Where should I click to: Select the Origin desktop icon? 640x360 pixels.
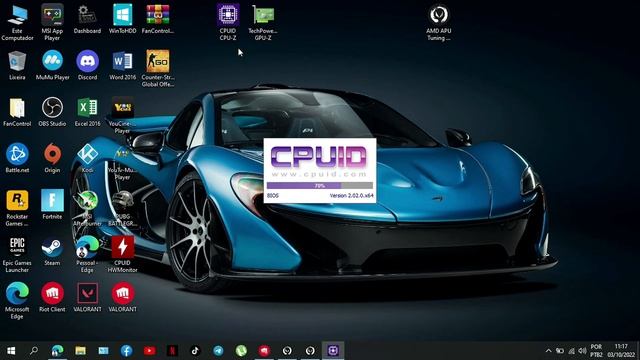coord(52,158)
